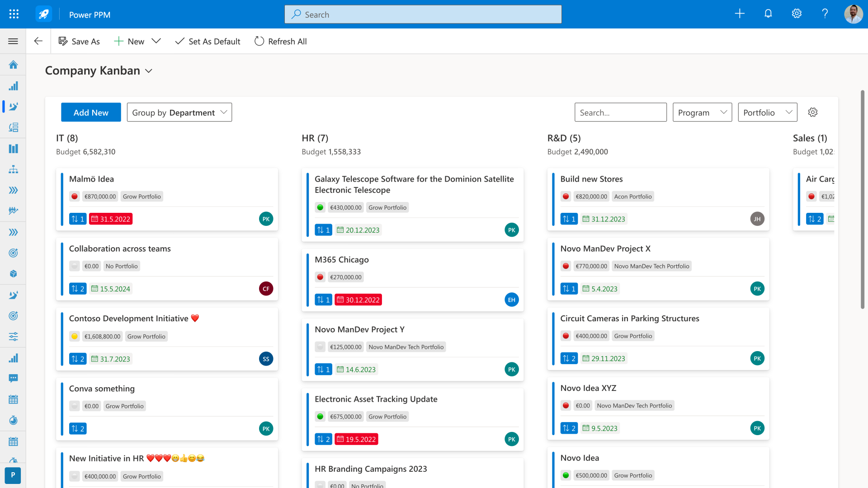Click SS avatar on Contoso Development Initiative
The width and height of the screenshot is (868, 488).
[266, 359]
